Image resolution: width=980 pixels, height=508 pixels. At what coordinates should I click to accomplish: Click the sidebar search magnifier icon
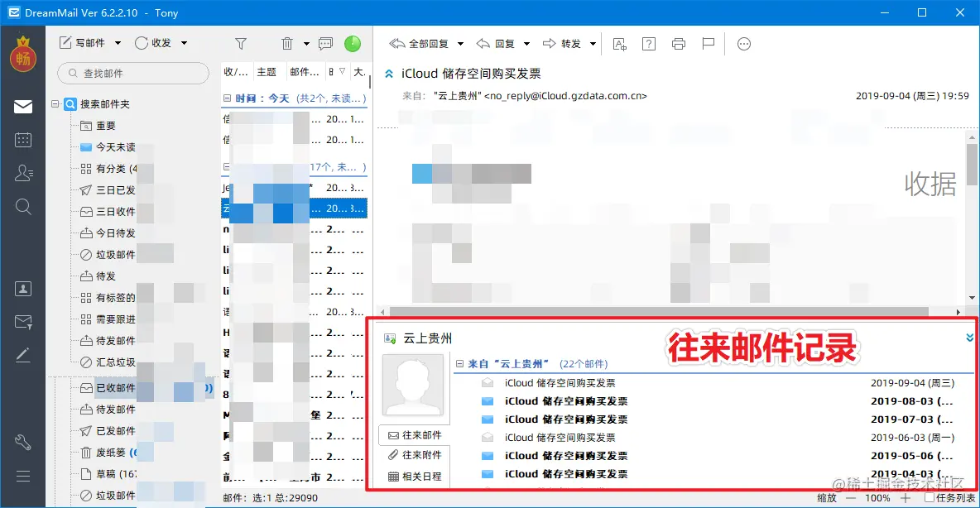point(23,207)
